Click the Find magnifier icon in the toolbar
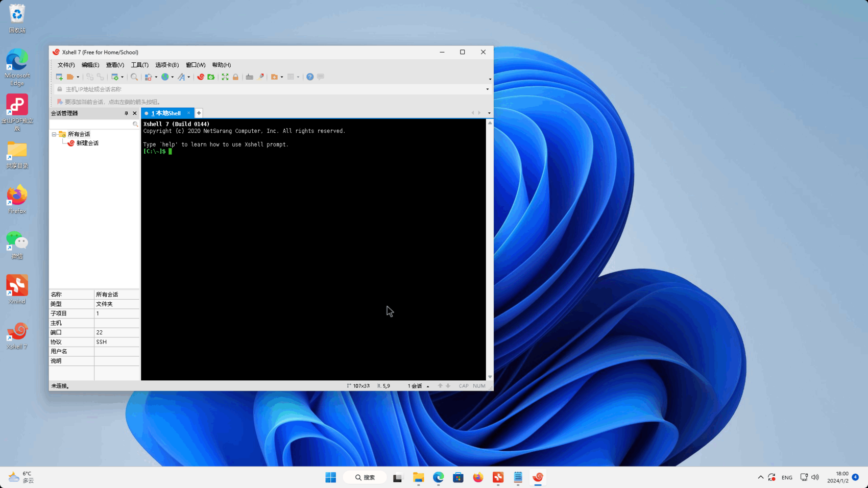The width and height of the screenshot is (868, 488). pyautogui.click(x=134, y=77)
